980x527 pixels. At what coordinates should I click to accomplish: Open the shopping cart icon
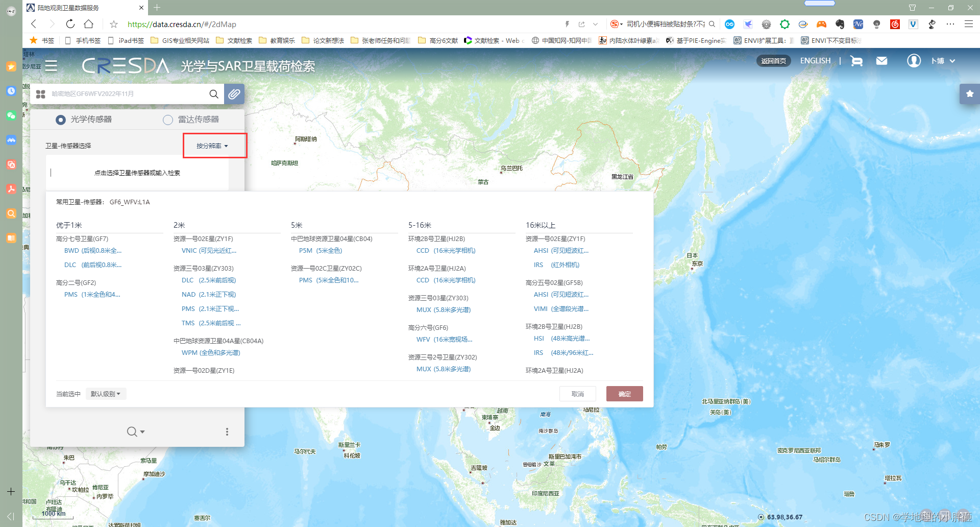pos(856,61)
